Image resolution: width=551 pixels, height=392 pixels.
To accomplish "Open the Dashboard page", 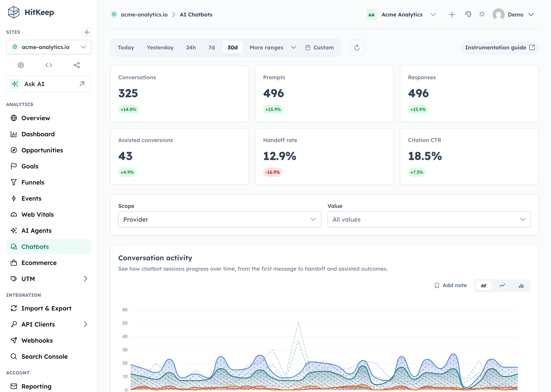I will 49,134.
